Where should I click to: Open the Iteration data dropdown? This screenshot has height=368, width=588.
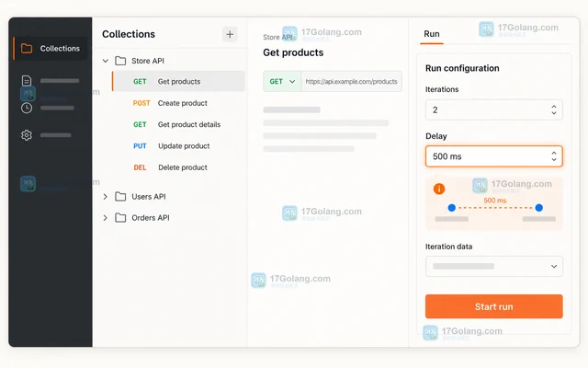pos(494,266)
